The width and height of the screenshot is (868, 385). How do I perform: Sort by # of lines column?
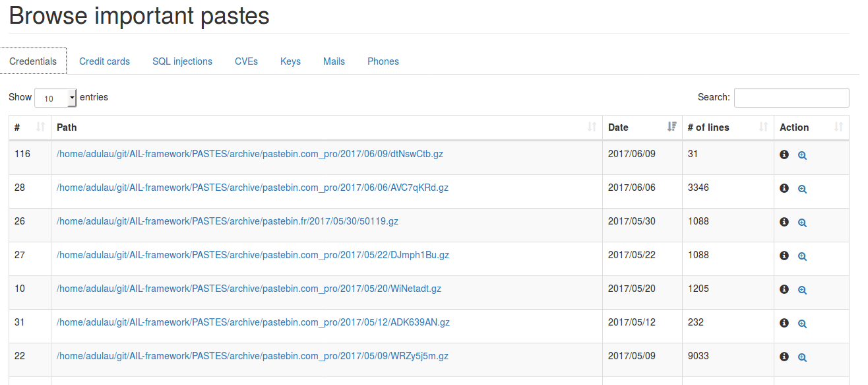click(x=728, y=127)
